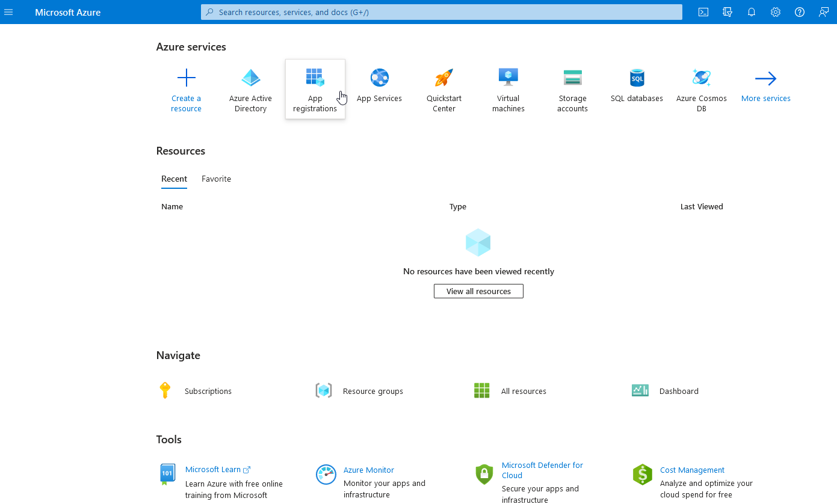Open Azure Active Directory service icon
Screen dimensions: 837x504
point(251,78)
